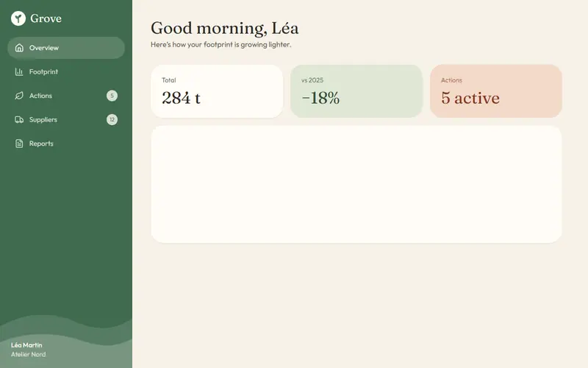Open the Footprint menu item
The width and height of the screenshot is (588, 368).
66,71
